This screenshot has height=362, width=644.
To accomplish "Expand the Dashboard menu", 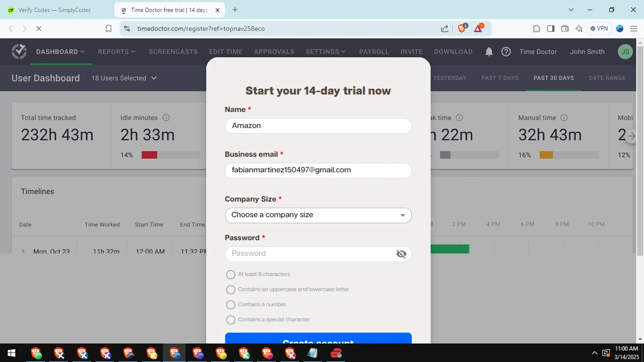I will 61,52.
